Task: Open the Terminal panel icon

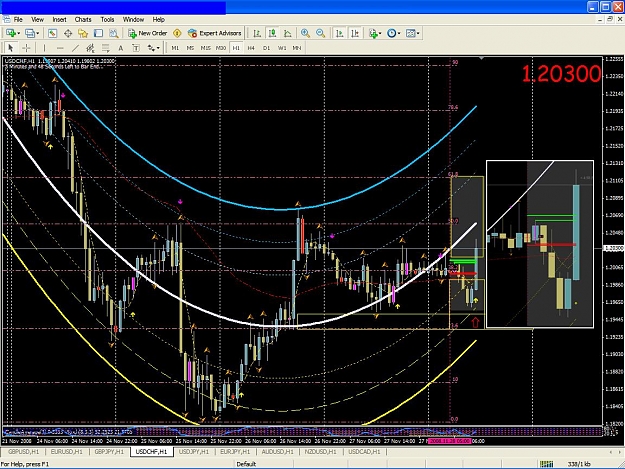Action: coord(98,33)
